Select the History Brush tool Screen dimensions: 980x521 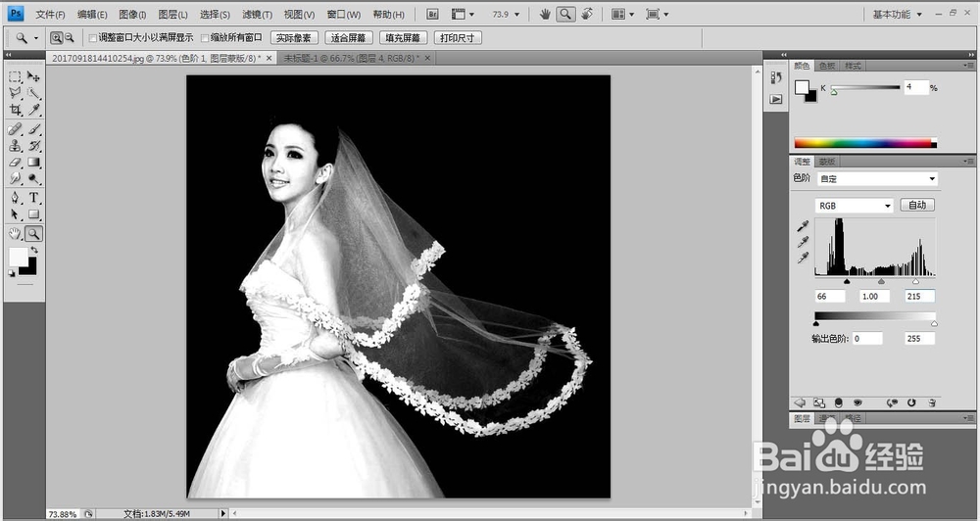(33, 146)
